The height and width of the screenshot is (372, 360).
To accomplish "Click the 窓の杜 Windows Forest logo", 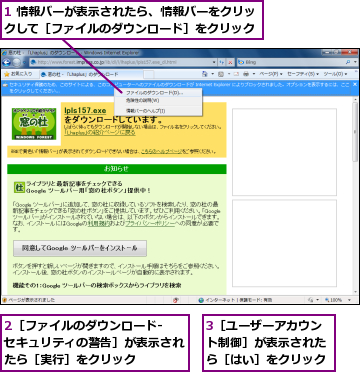I will click(34, 124).
